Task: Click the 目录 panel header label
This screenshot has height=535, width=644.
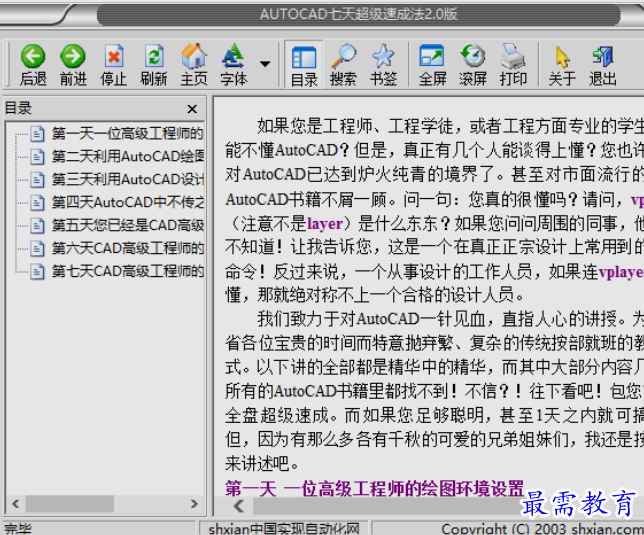Action: pos(18,108)
